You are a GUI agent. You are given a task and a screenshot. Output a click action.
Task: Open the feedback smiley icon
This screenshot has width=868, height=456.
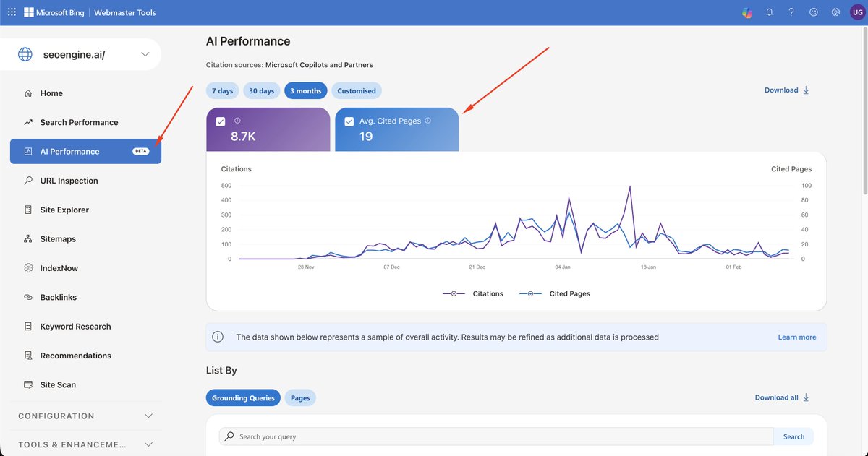click(814, 12)
